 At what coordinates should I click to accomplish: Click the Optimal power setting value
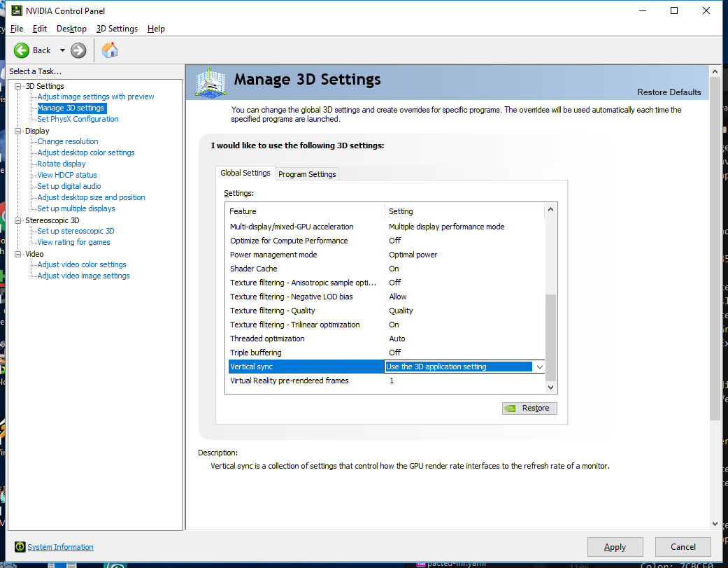[x=413, y=255]
